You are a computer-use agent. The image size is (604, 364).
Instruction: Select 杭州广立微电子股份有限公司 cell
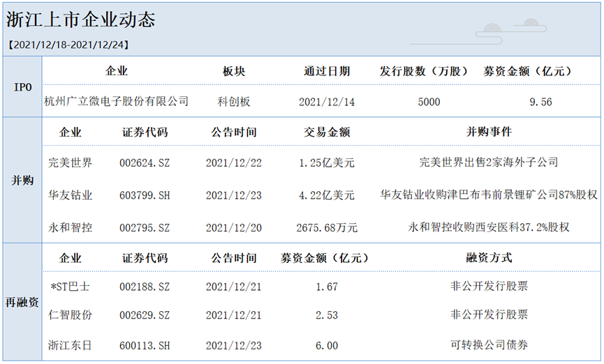click(x=117, y=102)
